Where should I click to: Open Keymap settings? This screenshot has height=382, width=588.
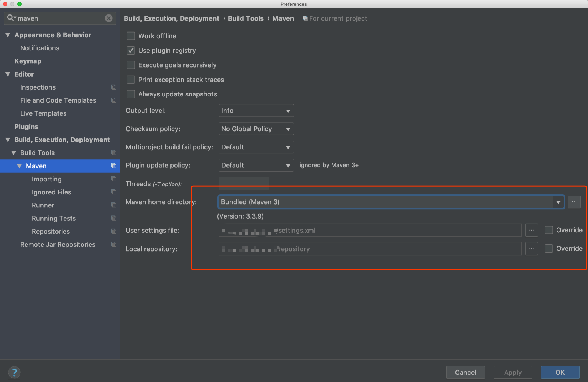tap(28, 61)
